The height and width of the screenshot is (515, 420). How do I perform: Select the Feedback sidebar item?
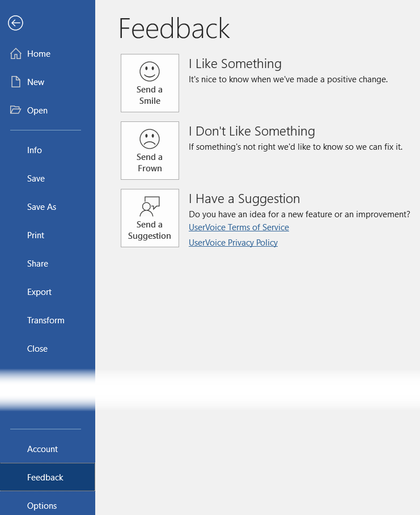48,477
